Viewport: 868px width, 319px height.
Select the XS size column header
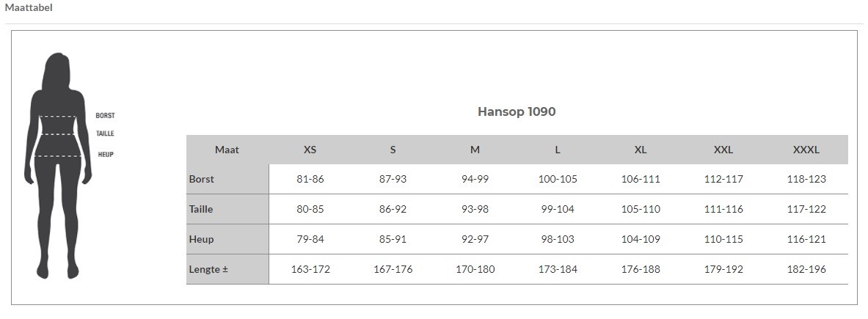click(x=310, y=150)
